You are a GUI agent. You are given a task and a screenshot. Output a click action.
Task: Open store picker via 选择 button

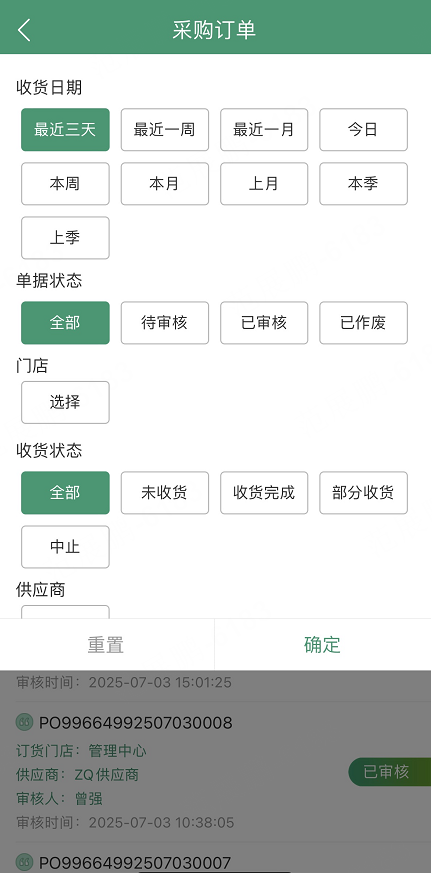pyautogui.click(x=65, y=402)
